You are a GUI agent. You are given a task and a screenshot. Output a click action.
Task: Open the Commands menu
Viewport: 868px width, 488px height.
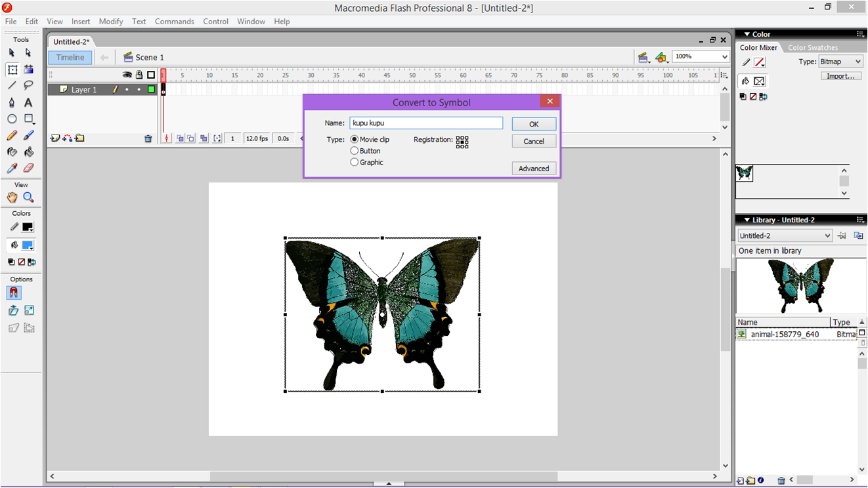pos(175,21)
